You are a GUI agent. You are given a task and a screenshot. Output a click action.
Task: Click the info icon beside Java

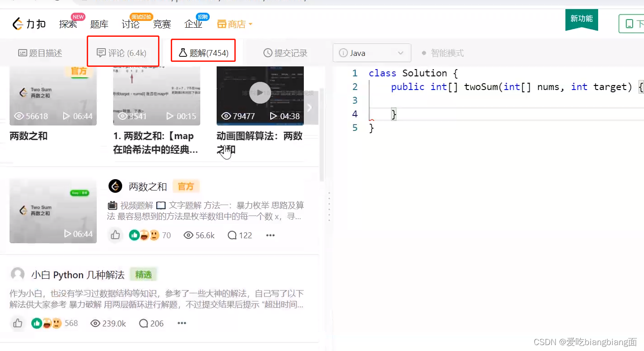click(x=343, y=53)
